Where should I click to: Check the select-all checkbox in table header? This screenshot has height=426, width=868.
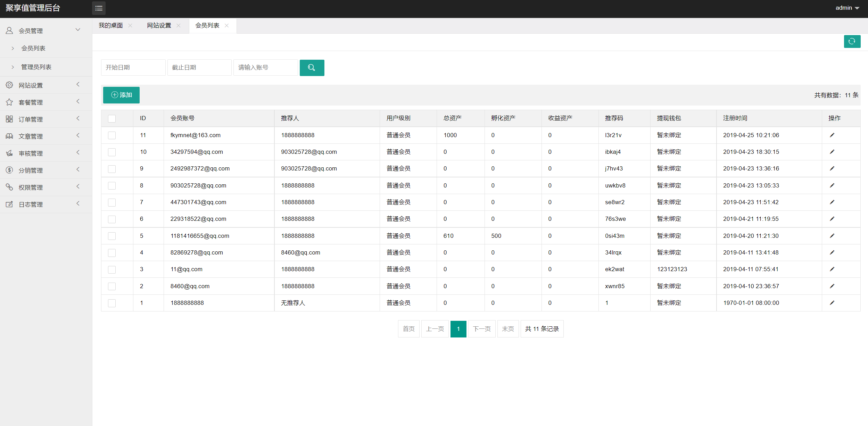click(112, 119)
